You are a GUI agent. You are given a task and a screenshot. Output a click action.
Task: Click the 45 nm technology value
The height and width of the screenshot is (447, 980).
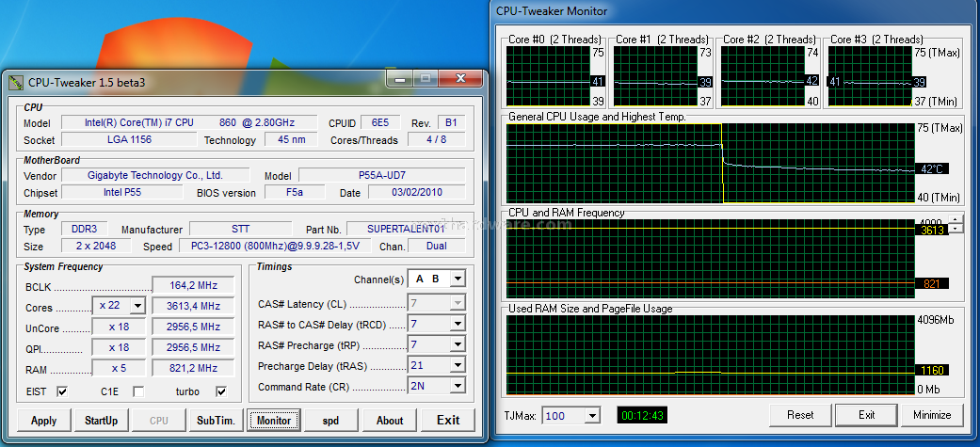pyautogui.click(x=292, y=139)
